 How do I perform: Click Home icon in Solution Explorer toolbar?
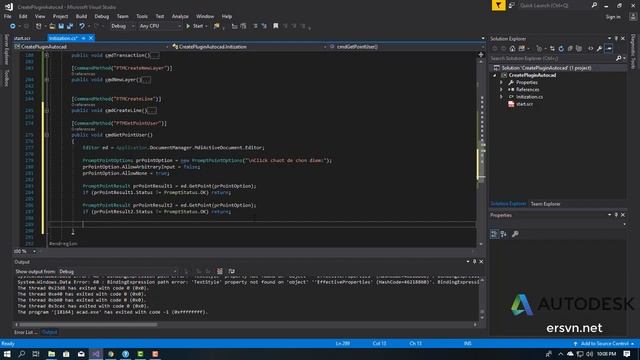coord(512,49)
